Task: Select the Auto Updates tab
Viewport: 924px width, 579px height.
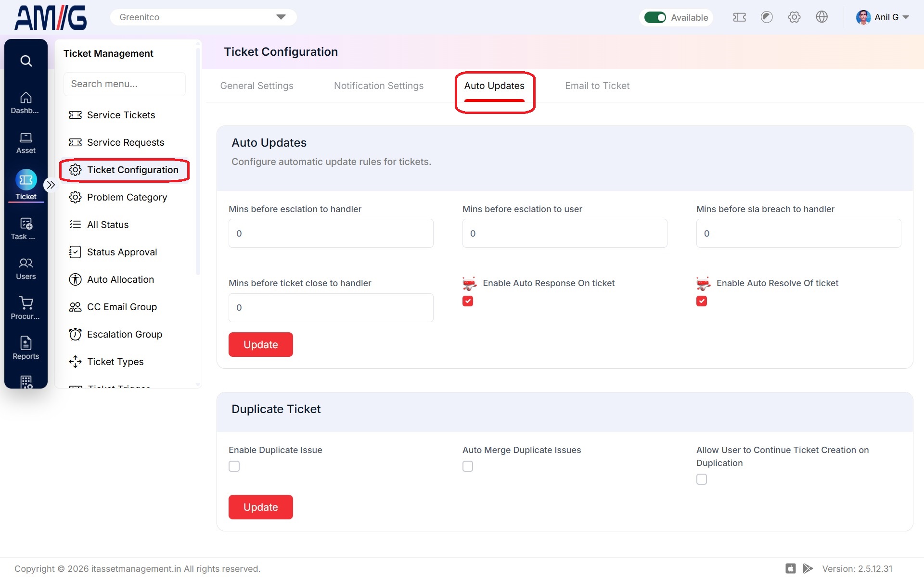Action: pos(494,86)
